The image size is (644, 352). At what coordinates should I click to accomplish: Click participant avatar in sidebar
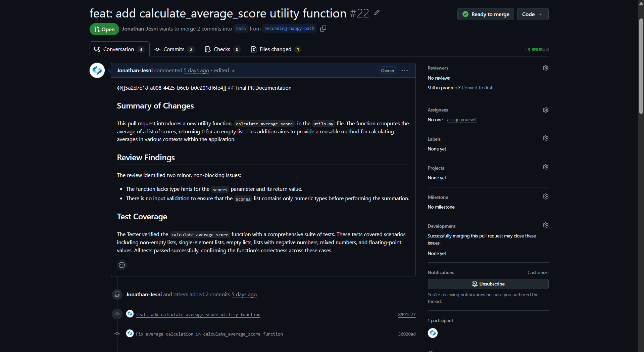433,333
